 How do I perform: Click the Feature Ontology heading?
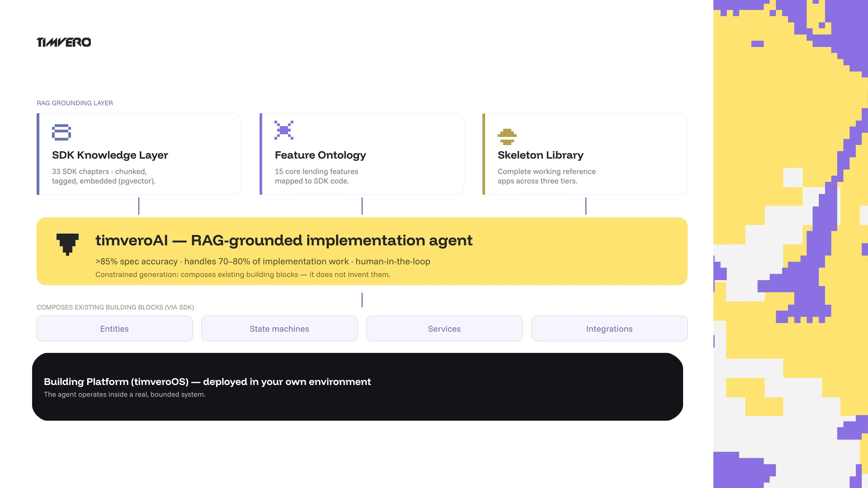click(x=320, y=155)
